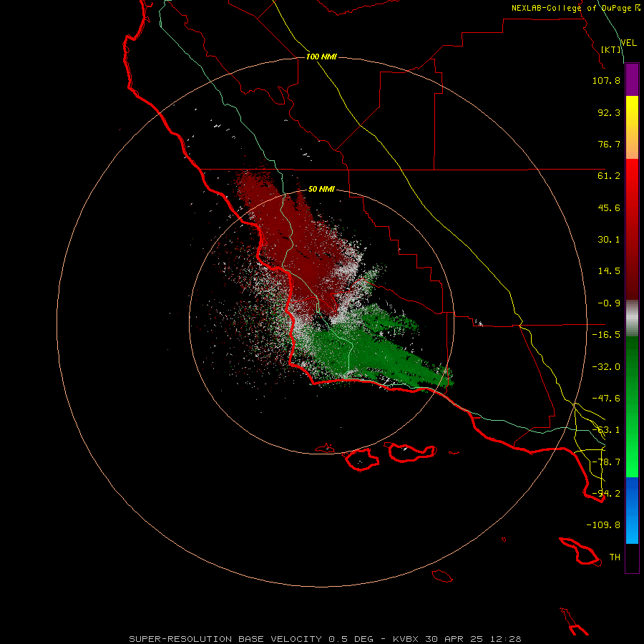This screenshot has height=644, width=644.
Task: Select the -47.6 scale label
Action: [x=606, y=399]
